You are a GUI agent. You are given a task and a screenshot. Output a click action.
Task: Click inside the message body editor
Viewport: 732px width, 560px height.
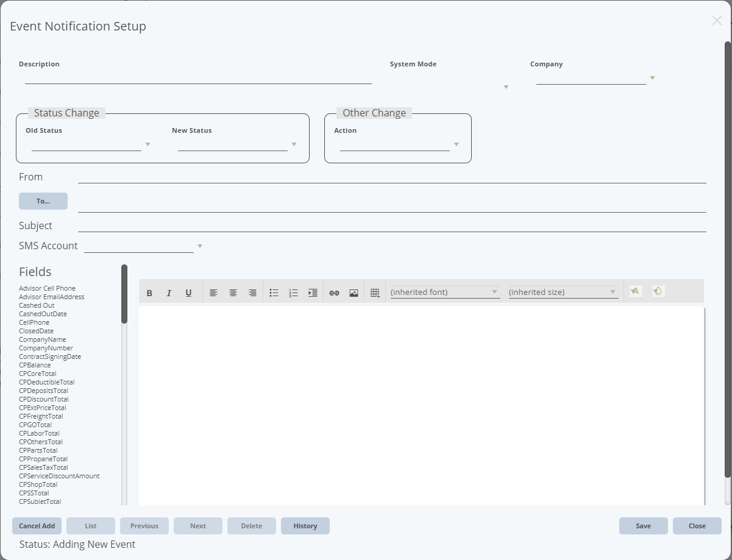click(x=422, y=405)
